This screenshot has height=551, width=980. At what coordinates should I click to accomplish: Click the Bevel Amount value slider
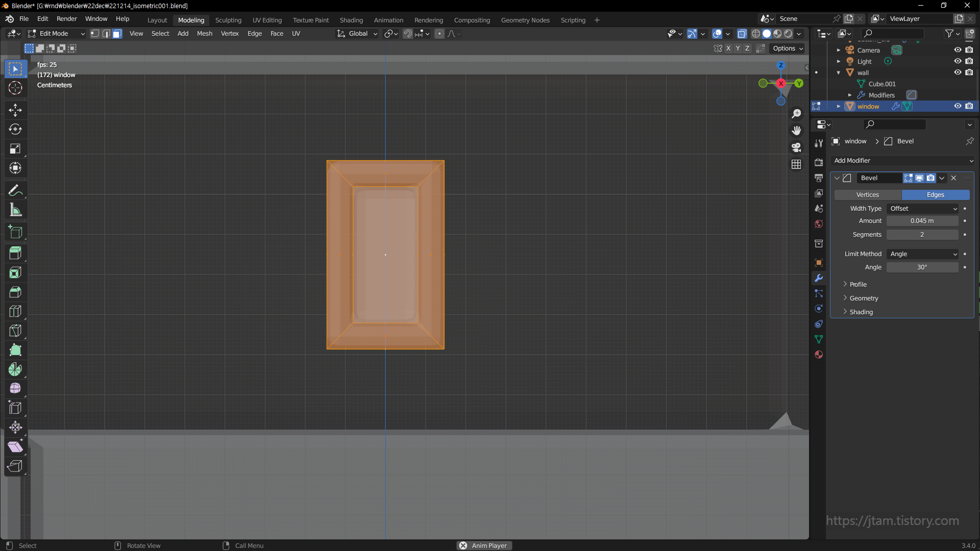click(922, 221)
